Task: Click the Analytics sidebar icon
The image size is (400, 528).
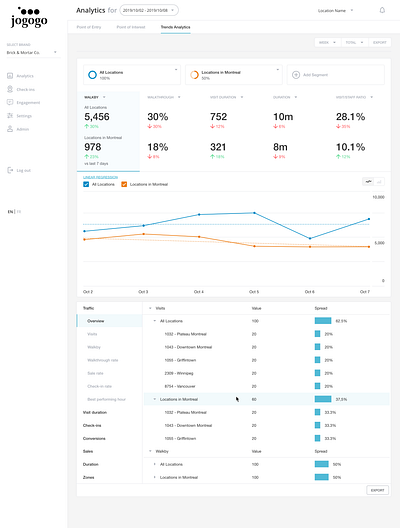Action: 10,76
